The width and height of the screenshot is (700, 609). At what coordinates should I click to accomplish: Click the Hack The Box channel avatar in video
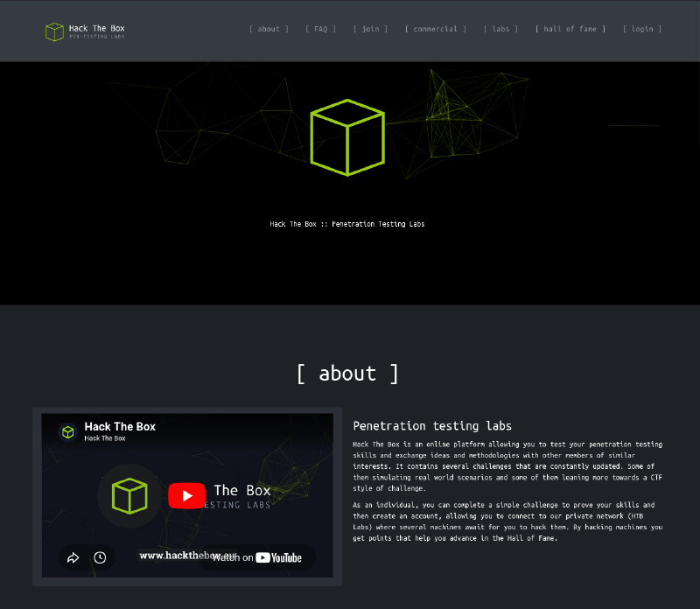[68, 431]
